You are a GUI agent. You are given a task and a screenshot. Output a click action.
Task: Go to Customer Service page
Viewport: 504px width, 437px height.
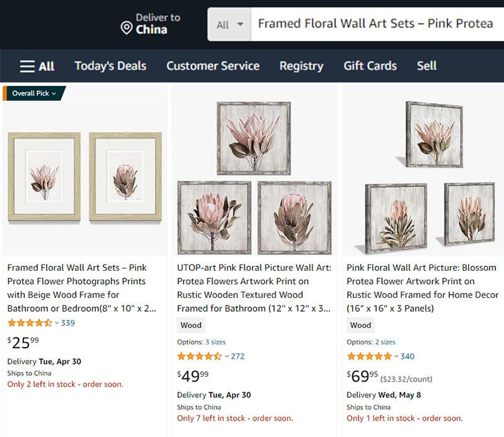pyautogui.click(x=213, y=66)
